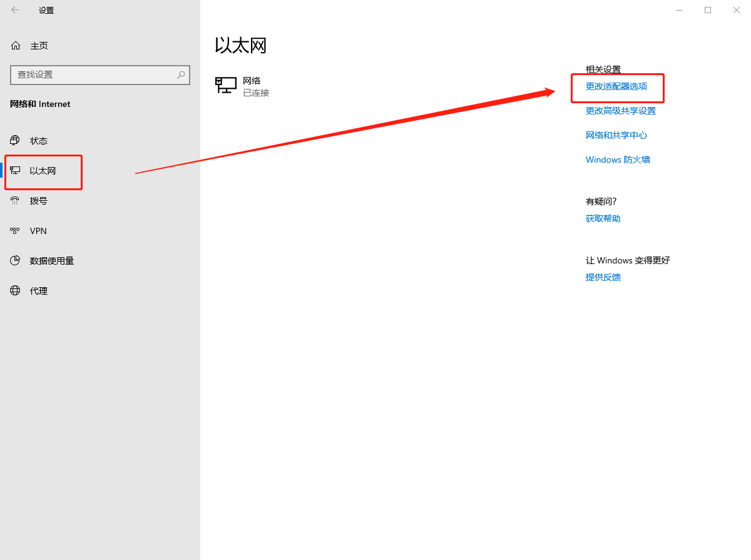This screenshot has height=560, width=751.
Task: Click the data usage icon
Action: (x=15, y=260)
